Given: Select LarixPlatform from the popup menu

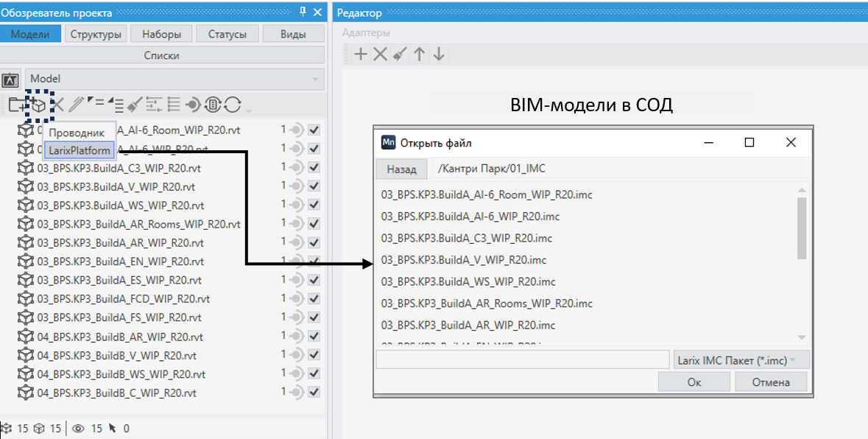Looking at the screenshot, I should click(x=80, y=150).
